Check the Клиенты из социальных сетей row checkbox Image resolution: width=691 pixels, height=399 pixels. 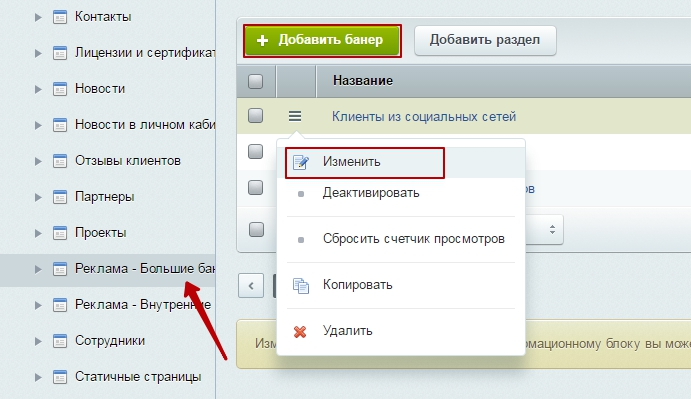(x=256, y=116)
